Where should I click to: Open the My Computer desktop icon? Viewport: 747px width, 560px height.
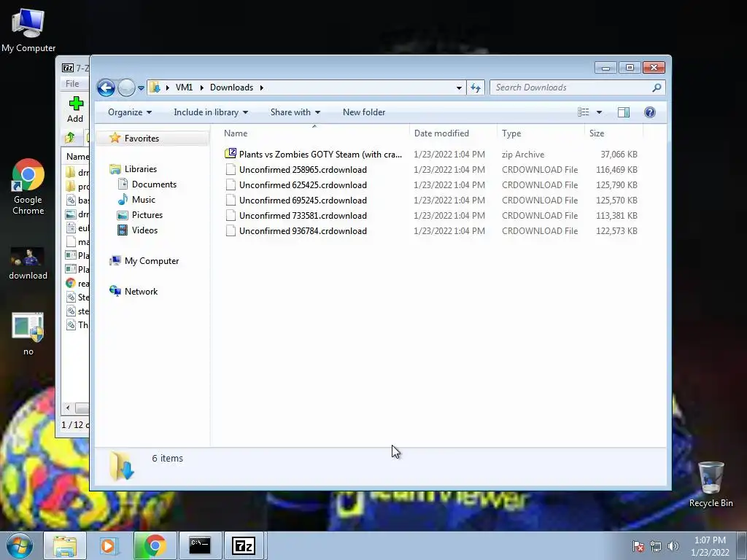click(x=28, y=29)
